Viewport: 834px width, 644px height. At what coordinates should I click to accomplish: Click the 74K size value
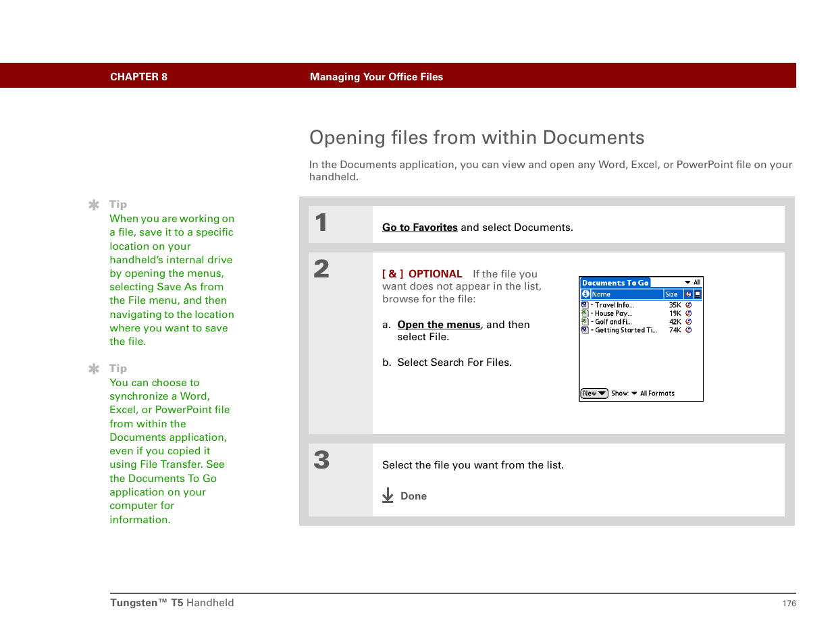(x=675, y=330)
